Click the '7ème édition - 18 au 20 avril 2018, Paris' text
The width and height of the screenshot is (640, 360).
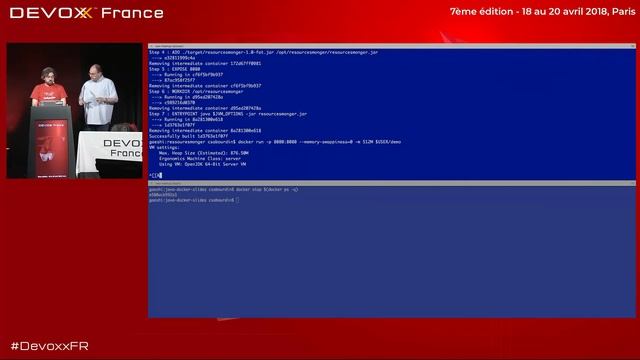(x=542, y=11)
